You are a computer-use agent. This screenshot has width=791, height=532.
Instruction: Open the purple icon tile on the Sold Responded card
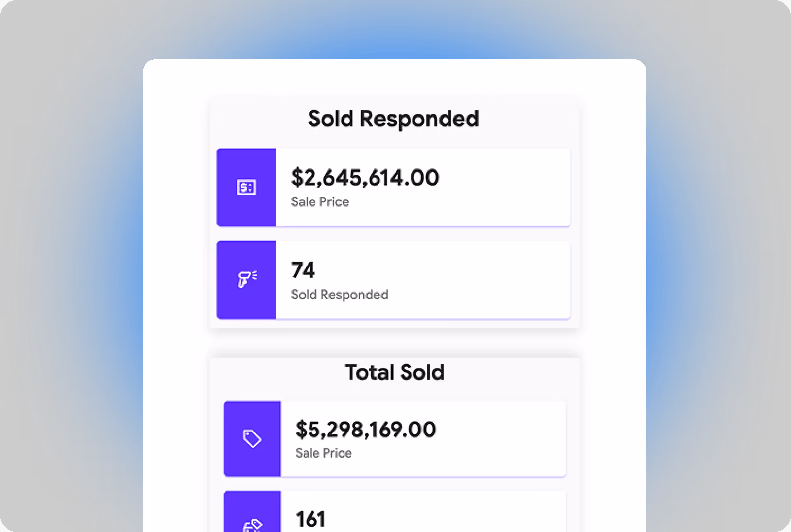[246, 187]
